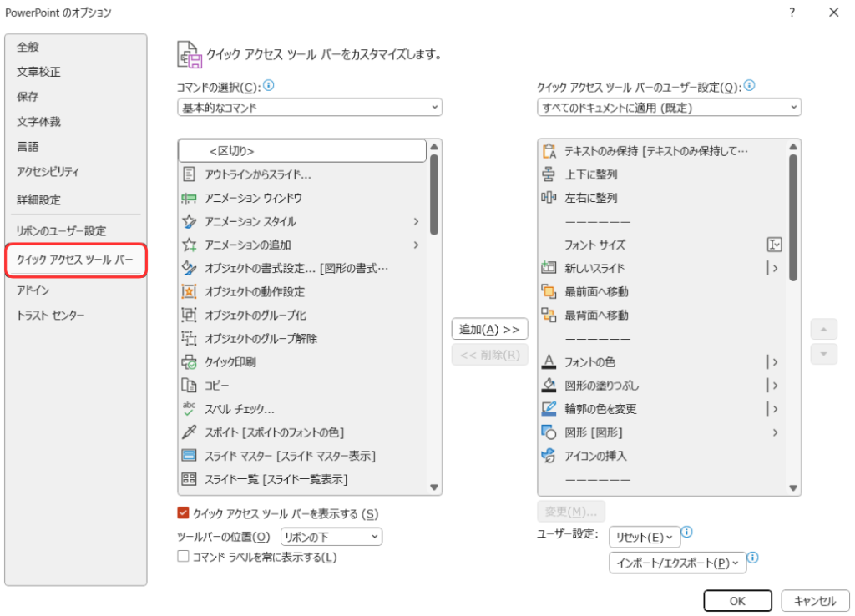This screenshot has width=855, height=616.
Task: Click the 上下に整列 icon
Action: [549, 174]
